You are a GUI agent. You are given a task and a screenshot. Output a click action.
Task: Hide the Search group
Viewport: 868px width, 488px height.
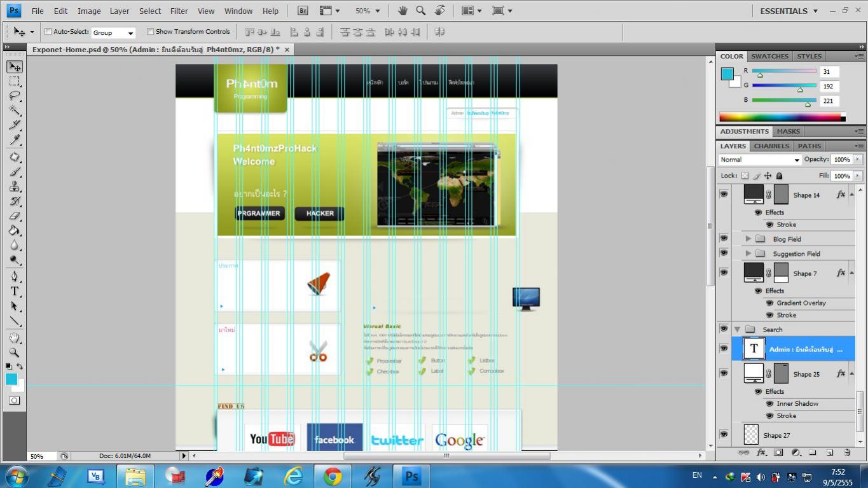(724, 328)
